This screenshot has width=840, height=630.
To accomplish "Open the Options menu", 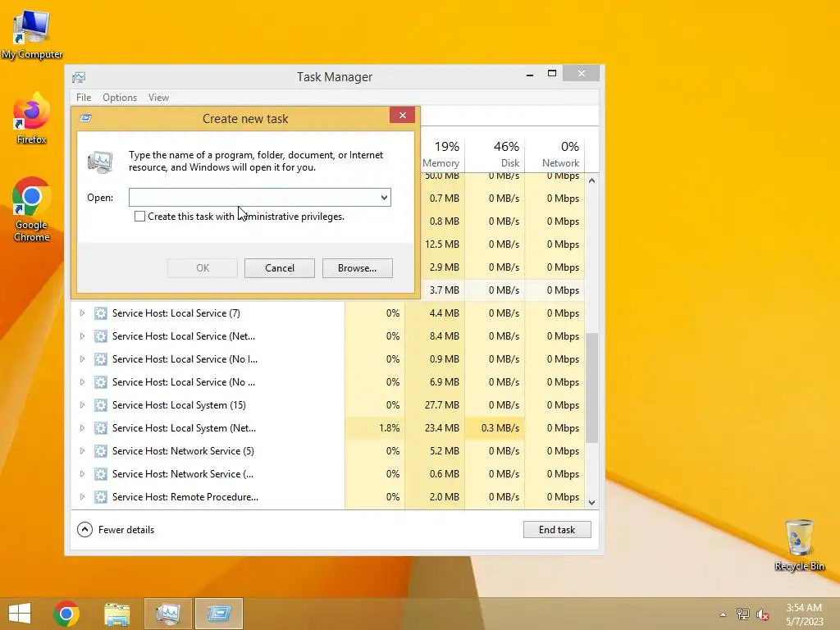I will pos(120,98).
